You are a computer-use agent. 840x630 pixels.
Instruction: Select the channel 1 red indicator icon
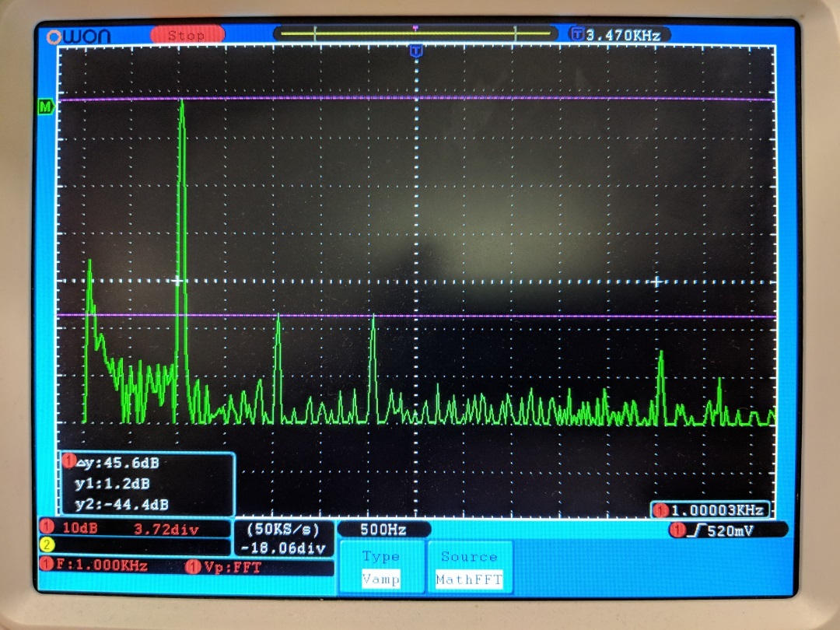47,528
